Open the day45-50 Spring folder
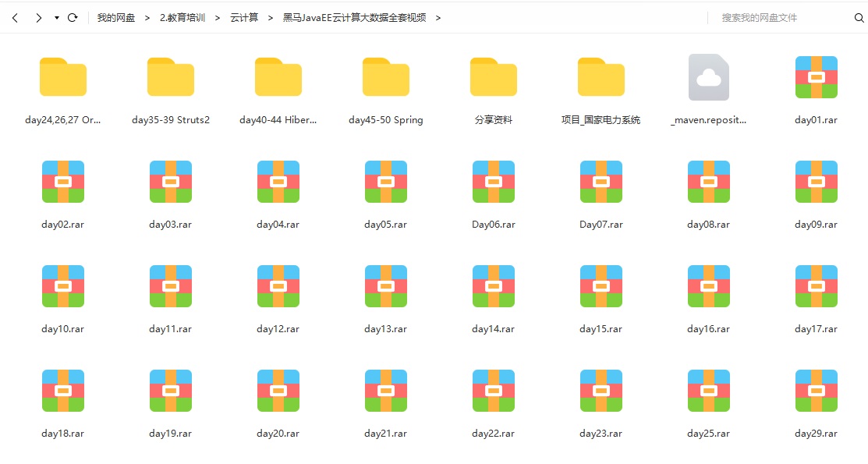Viewport: 868px width, 464px height. click(x=386, y=77)
